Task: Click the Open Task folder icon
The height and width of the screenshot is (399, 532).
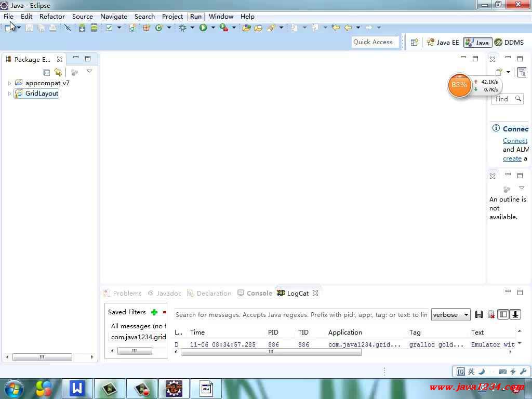Action: (x=258, y=28)
